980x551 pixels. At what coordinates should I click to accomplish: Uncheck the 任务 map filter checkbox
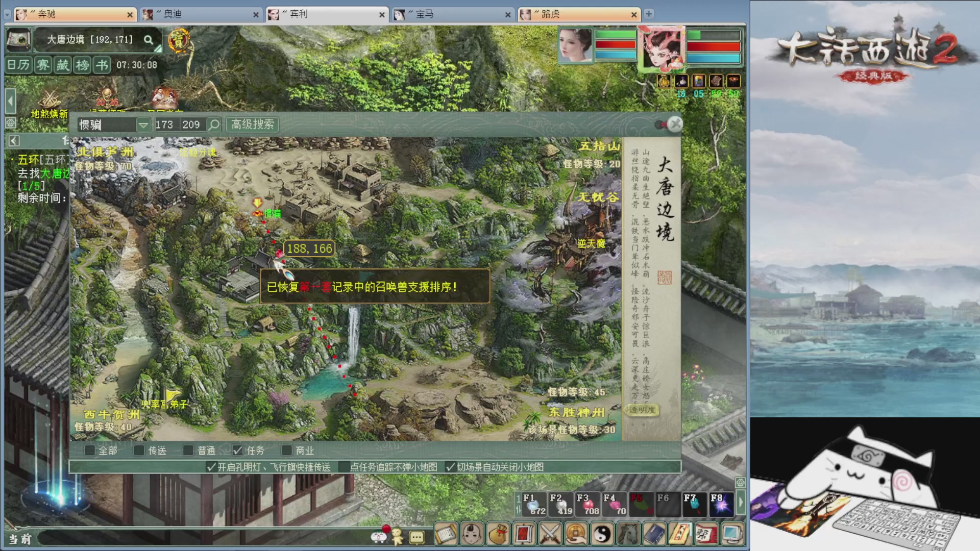click(237, 450)
